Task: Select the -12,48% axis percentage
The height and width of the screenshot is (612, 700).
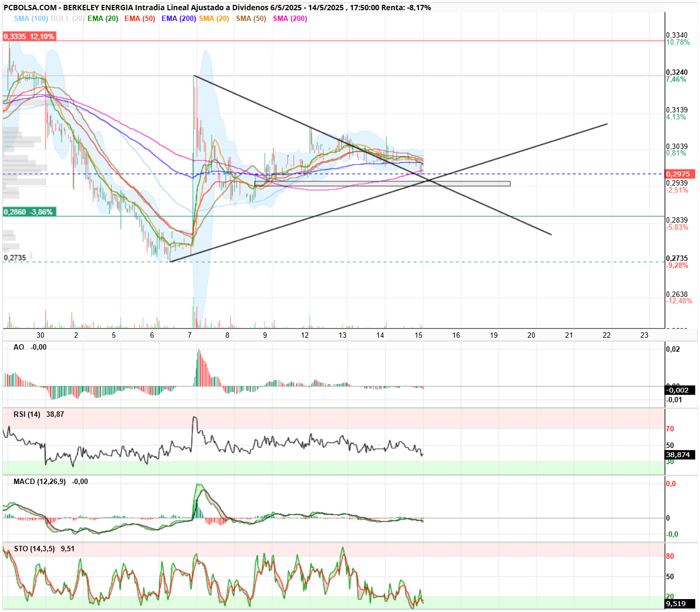Action: click(x=679, y=301)
